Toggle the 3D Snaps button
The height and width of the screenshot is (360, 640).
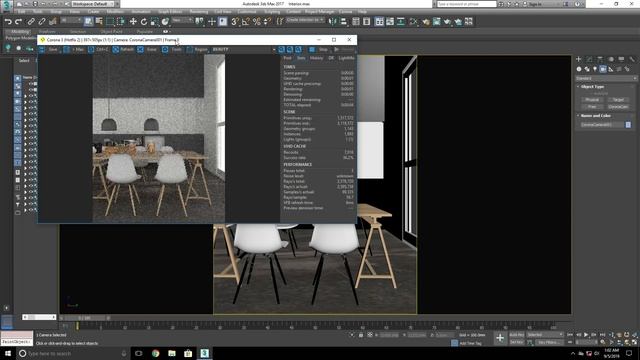(235, 21)
